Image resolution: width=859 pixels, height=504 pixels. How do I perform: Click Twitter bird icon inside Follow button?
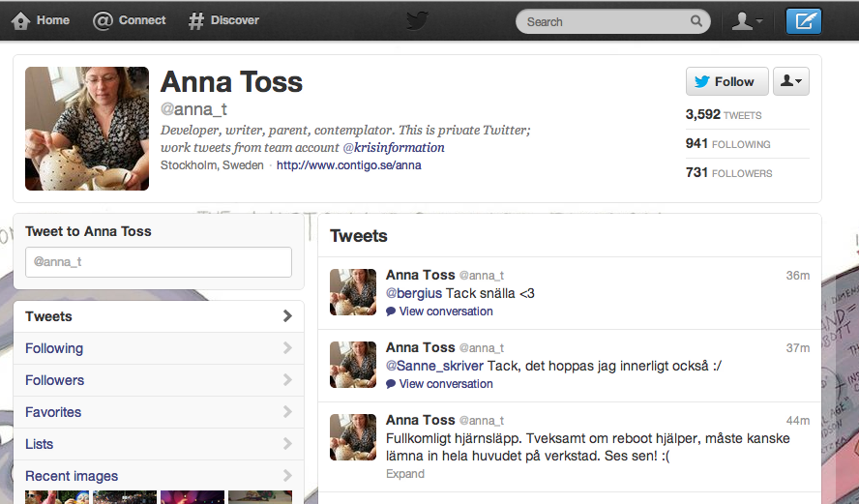point(701,81)
